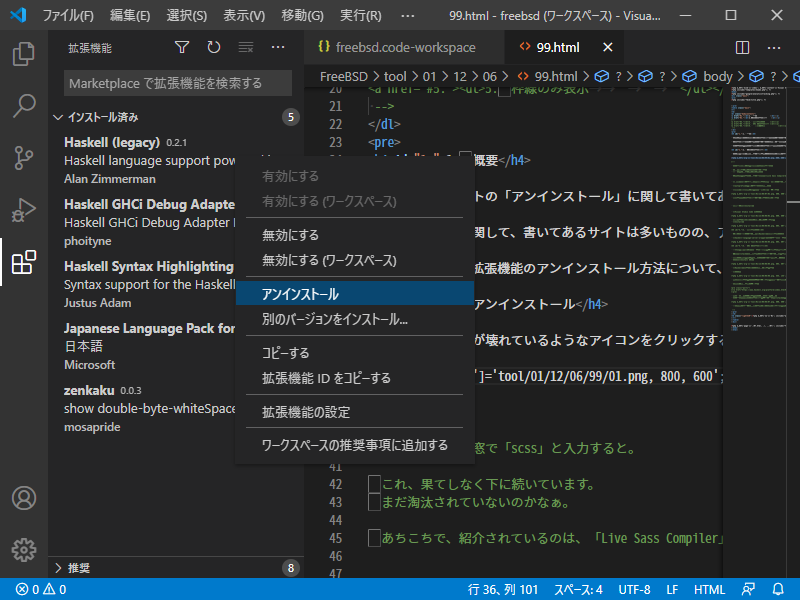Open the Explorer view in activity bar

pos(23,53)
